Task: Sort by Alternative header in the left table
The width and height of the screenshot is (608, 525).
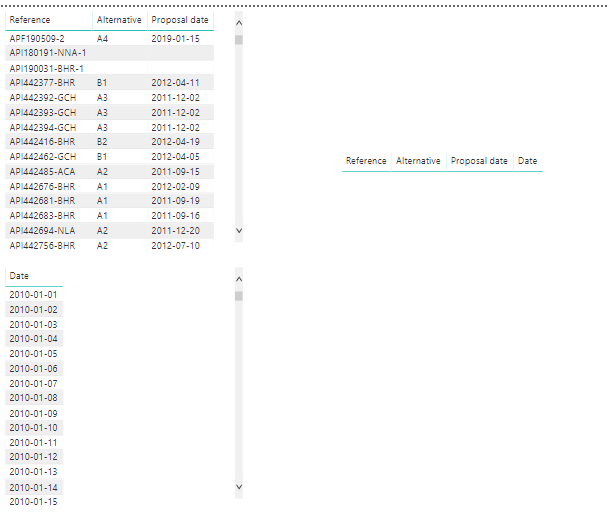Action: tap(119, 20)
